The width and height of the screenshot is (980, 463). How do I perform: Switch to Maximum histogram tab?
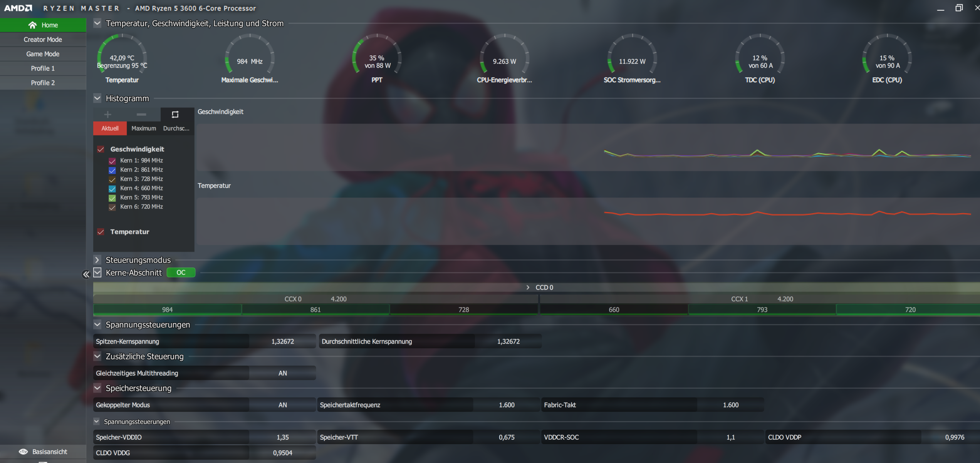coord(144,129)
